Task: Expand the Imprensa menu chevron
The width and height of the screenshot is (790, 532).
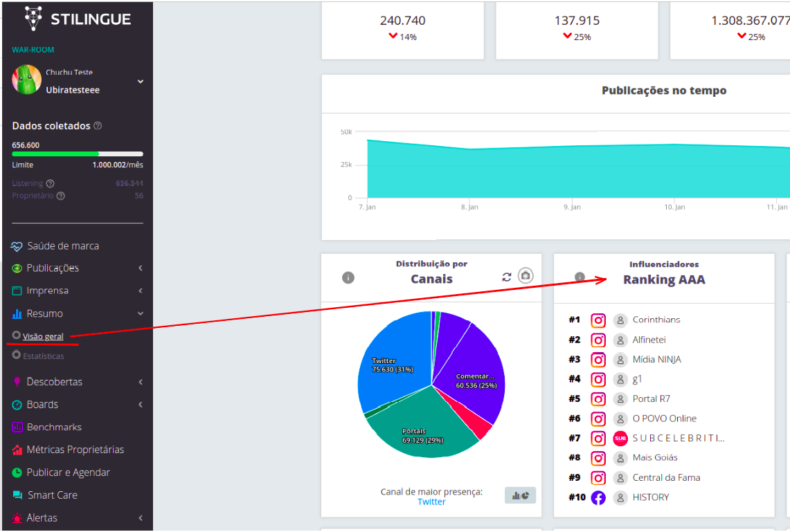Action: pyautogui.click(x=141, y=291)
